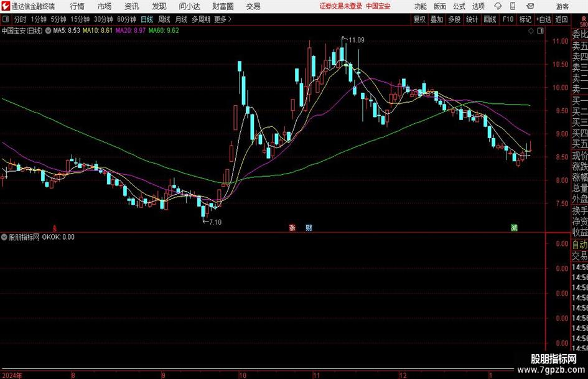Click the MA20: 8.97 label
The image size is (588, 379).
131,30
